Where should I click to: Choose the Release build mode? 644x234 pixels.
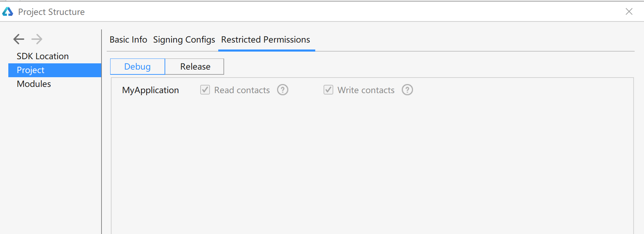click(195, 66)
